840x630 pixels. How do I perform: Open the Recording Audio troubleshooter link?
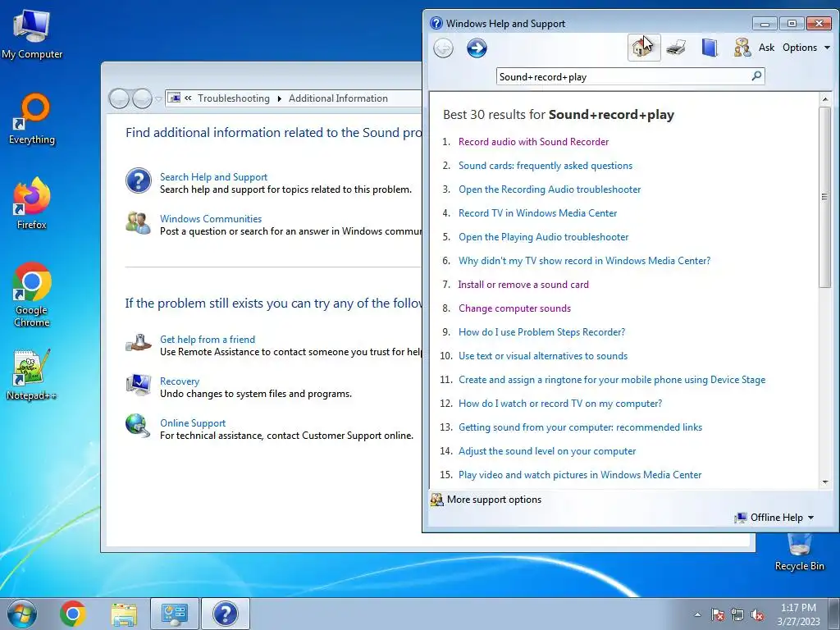[x=550, y=189]
